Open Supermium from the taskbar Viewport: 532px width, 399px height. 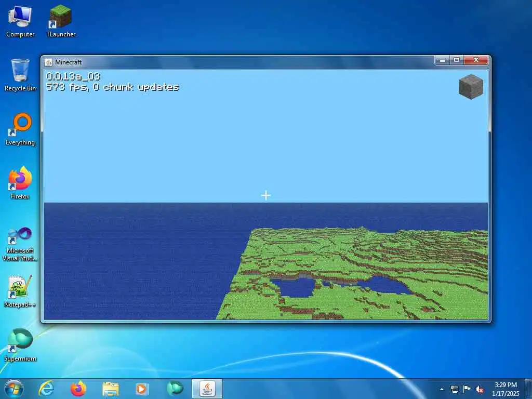tap(175, 389)
